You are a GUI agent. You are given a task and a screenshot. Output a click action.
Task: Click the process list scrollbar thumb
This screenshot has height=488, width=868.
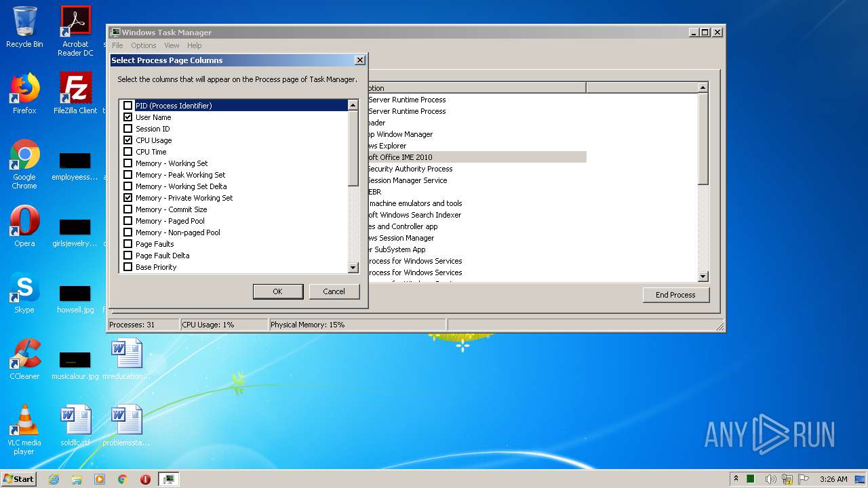point(703,138)
